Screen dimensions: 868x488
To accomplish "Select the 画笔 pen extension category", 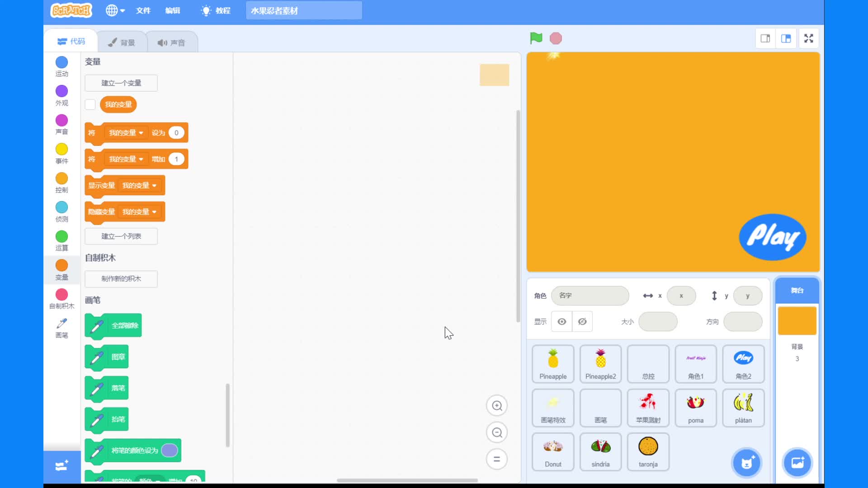I will (62, 328).
